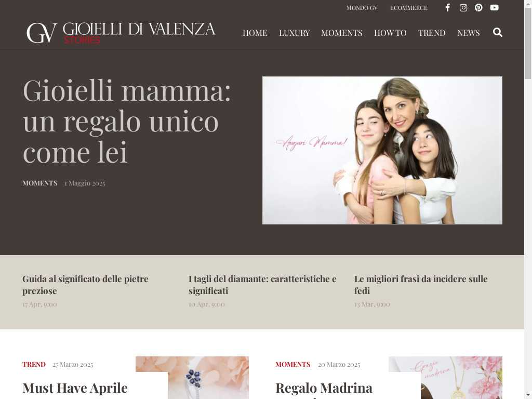The image size is (532, 399).
Task: Open 'Le migliori frasi da incidere sulle fedi'
Action: (421, 285)
